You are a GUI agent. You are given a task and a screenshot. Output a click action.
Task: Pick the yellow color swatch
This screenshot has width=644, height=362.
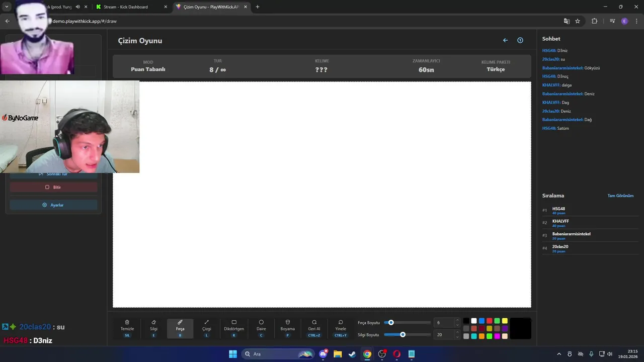(x=505, y=321)
